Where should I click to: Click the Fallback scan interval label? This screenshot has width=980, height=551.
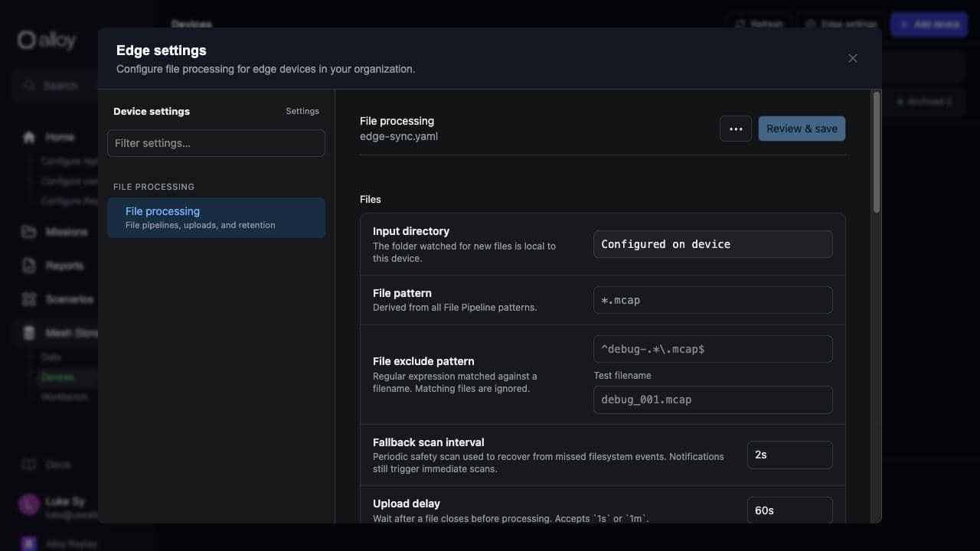[429, 442]
